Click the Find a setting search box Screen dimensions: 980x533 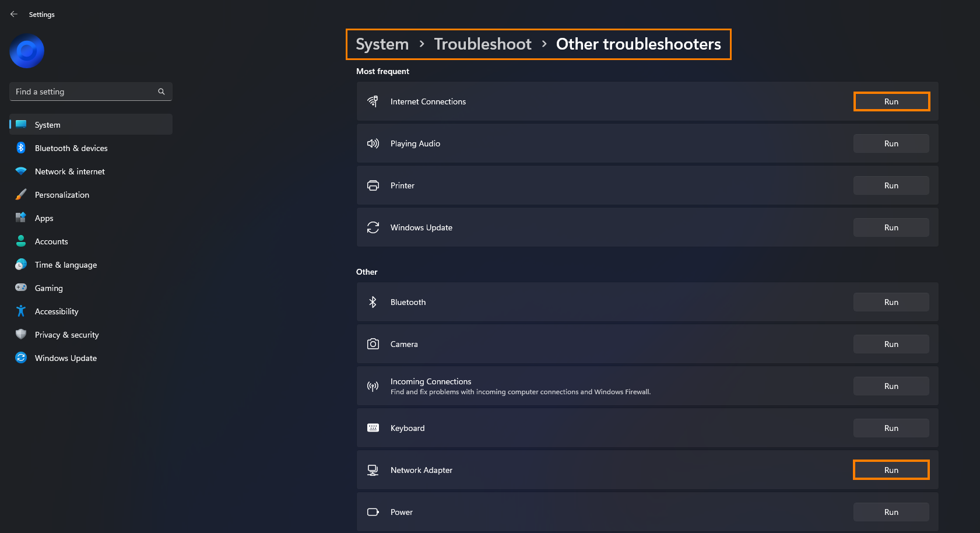tap(91, 92)
